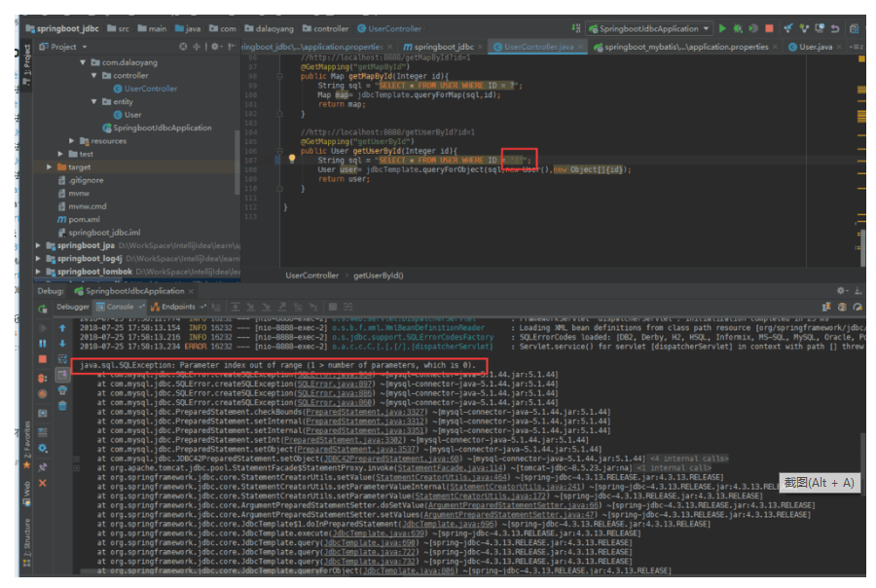Image resolution: width=876 pixels, height=588 pixels.
Task: Click the VCS branch icon in top toolbar
Action: tap(804, 28)
